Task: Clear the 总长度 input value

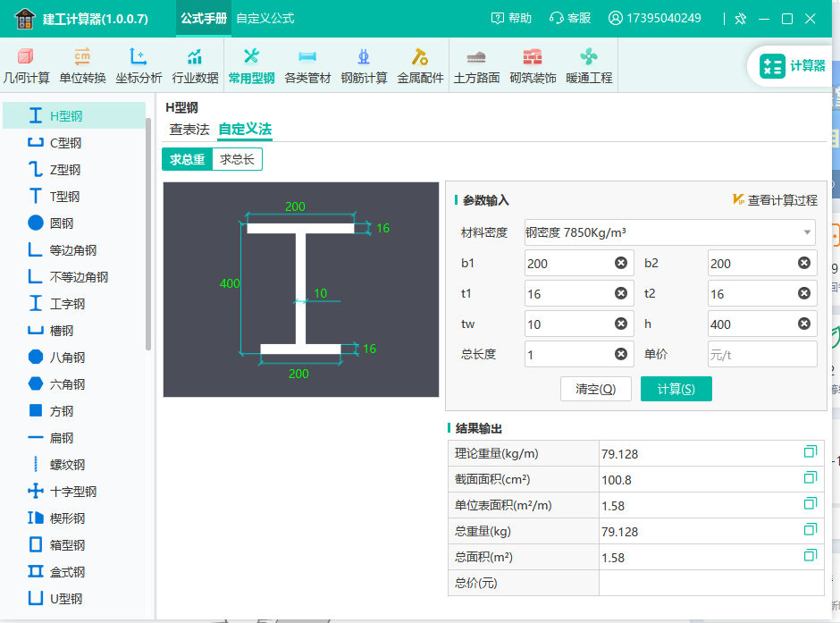Action: click(x=621, y=354)
